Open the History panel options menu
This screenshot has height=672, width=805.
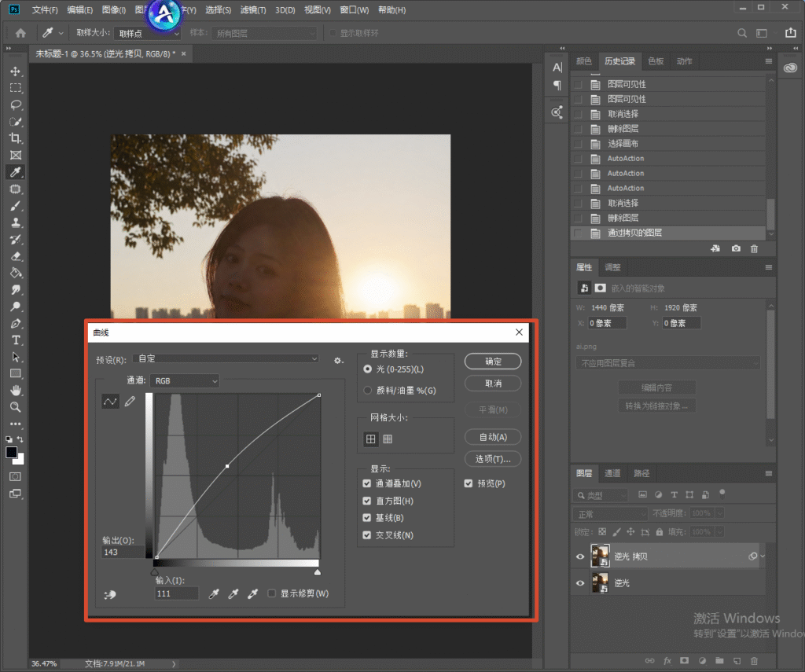coord(769,61)
